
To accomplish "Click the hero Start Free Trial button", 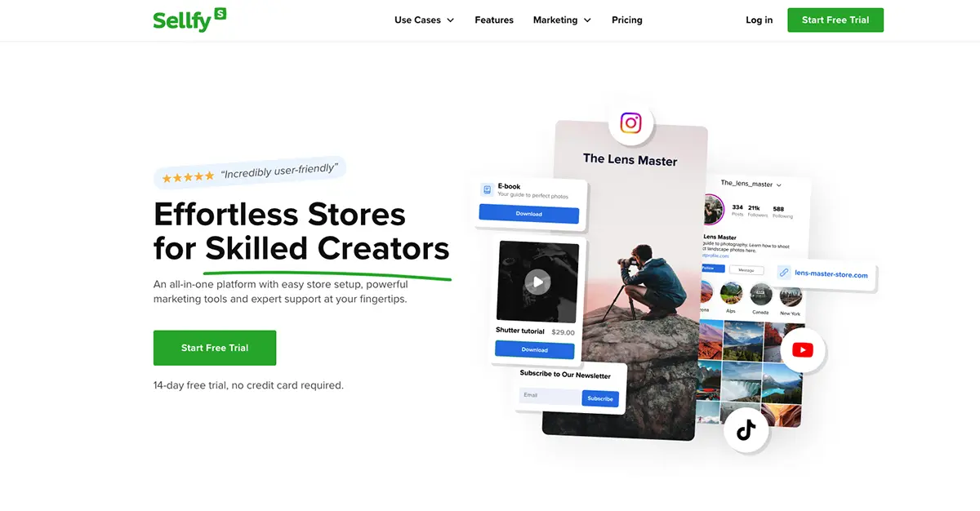I will pyautogui.click(x=215, y=348).
